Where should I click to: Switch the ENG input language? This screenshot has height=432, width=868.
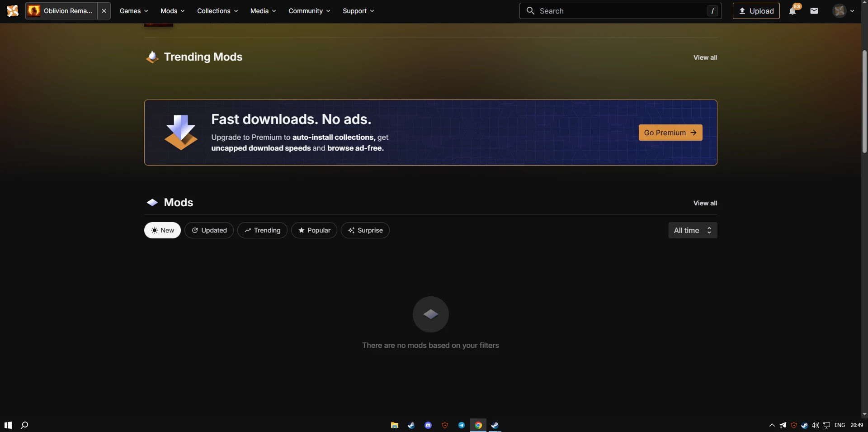click(840, 425)
